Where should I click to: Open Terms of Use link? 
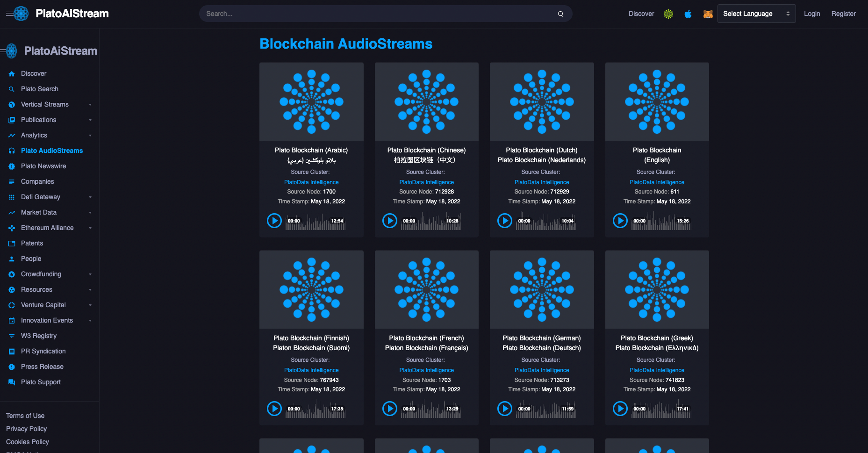tap(25, 416)
